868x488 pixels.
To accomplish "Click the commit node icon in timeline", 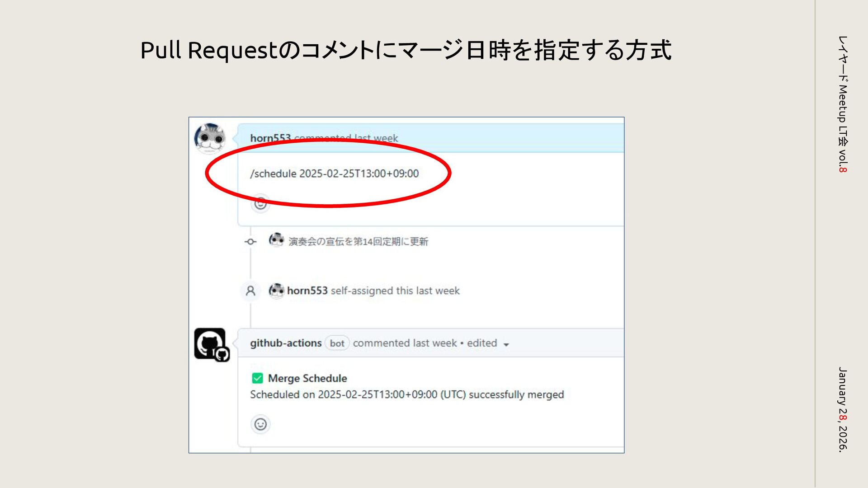I will tap(250, 242).
